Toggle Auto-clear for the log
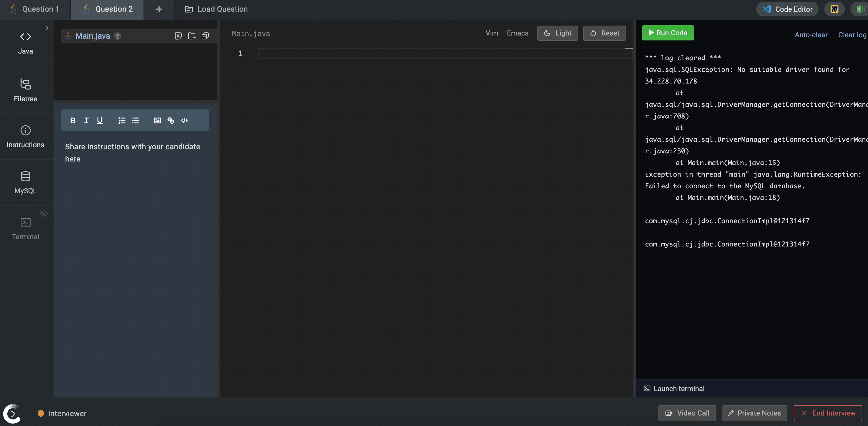868x426 pixels. [811, 35]
